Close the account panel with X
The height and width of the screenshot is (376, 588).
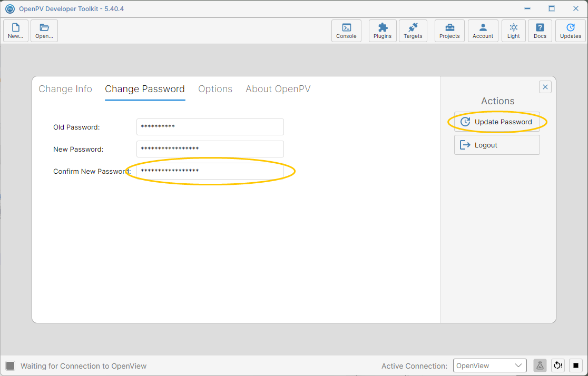pos(545,87)
